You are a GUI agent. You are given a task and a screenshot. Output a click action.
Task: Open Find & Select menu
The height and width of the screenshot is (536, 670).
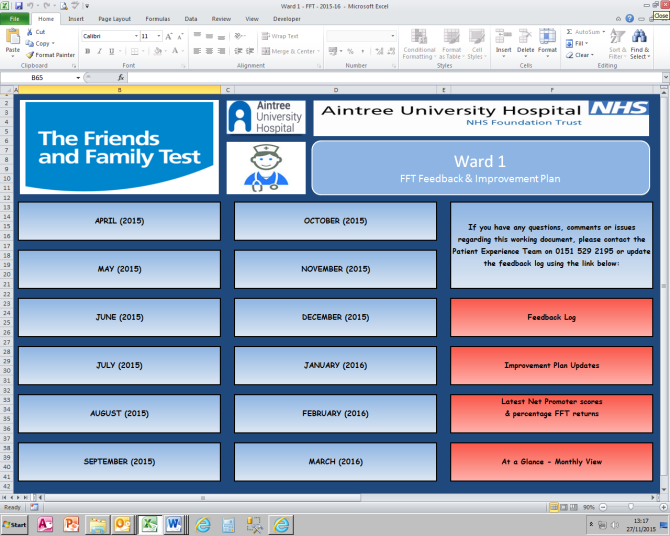[x=639, y=44]
